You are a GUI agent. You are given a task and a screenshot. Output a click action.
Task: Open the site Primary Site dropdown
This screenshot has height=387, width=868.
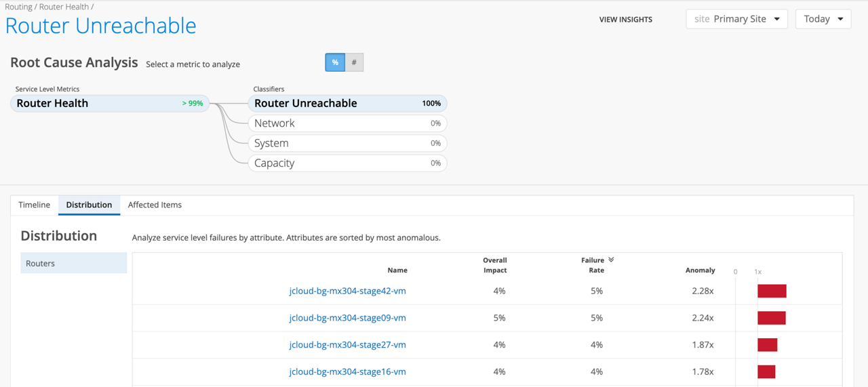pos(736,19)
